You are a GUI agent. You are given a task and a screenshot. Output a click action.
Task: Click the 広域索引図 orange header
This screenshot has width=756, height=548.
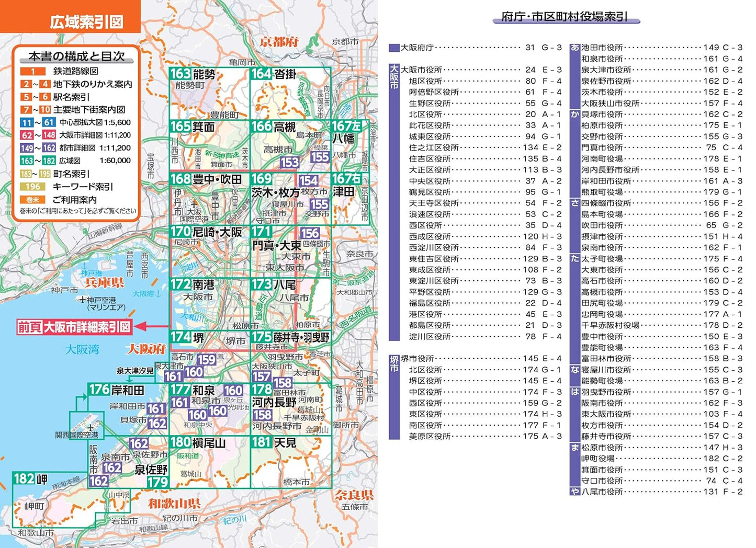coord(86,22)
